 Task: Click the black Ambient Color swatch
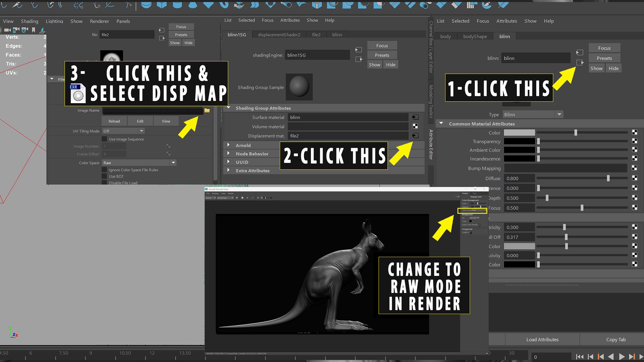519,150
